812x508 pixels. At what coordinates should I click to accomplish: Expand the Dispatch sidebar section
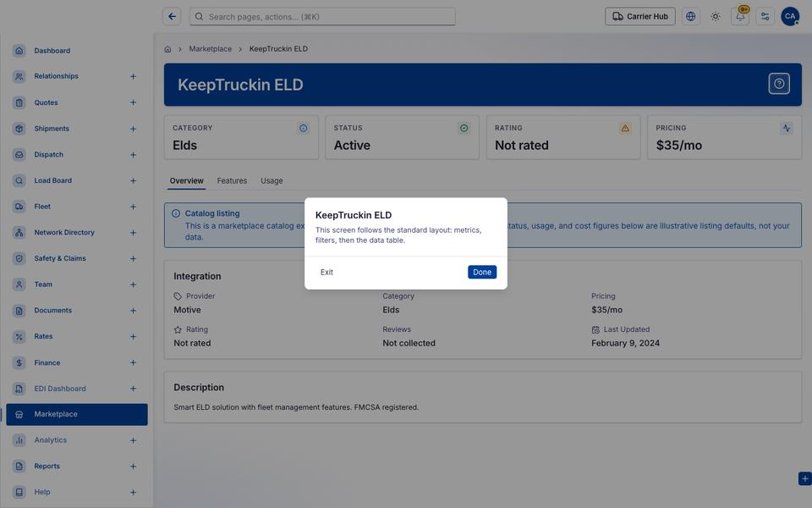pos(133,155)
